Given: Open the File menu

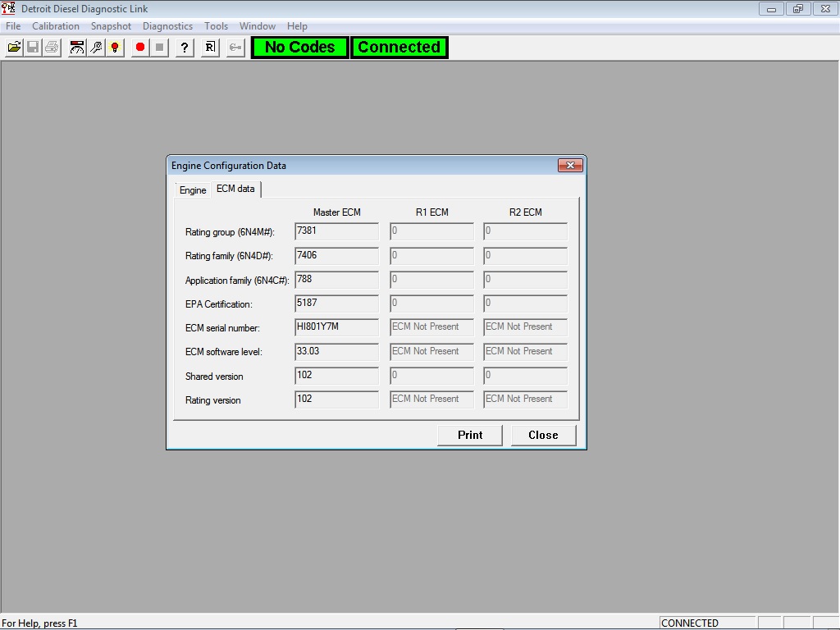Looking at the screenshot, I should click(x=12, y=25).
